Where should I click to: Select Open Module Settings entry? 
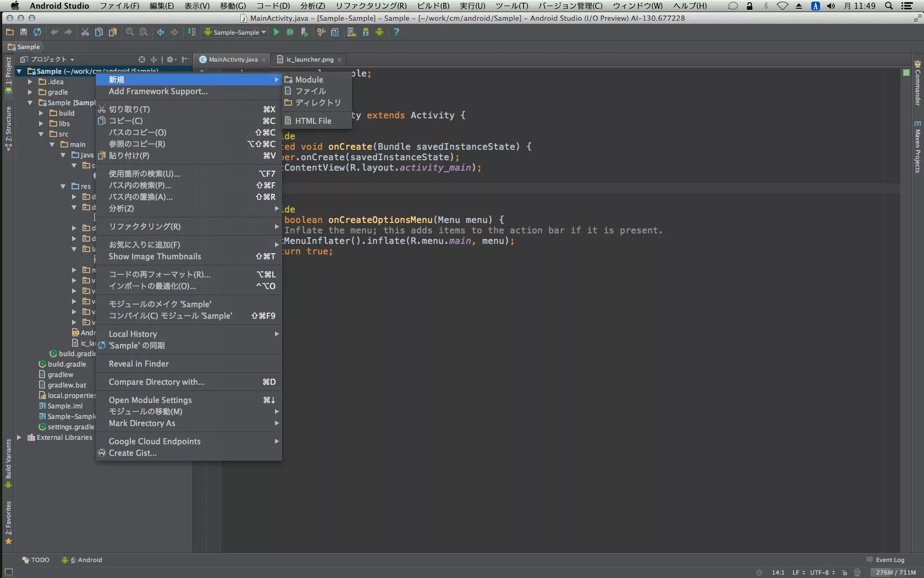pyautogui.click(x=189, y=400)
